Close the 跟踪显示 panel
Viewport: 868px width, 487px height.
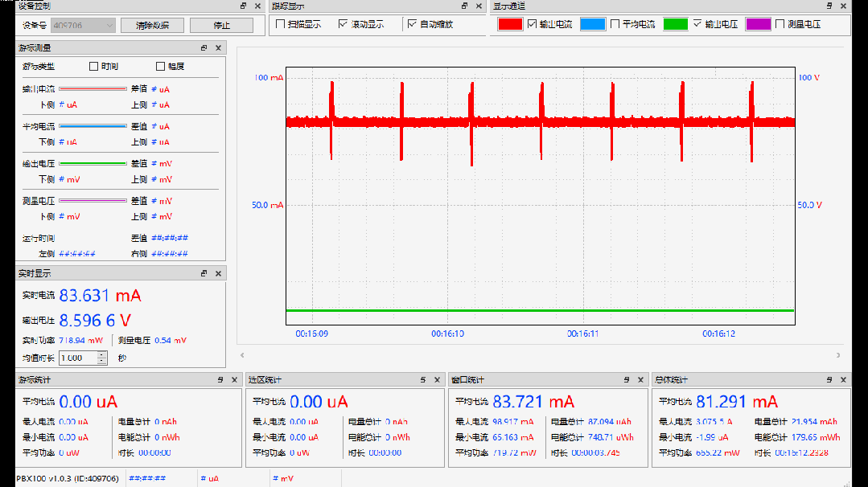pos(479,6)
